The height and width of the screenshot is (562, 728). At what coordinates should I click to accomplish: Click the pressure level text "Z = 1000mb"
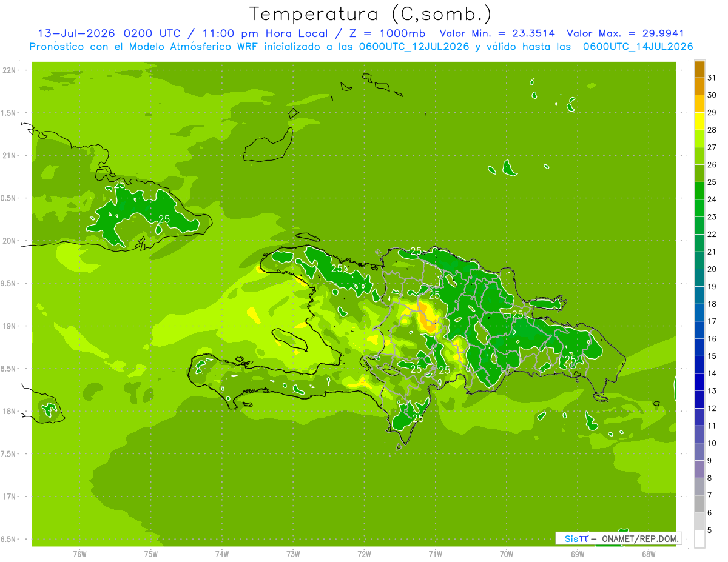pyautogui.click(x=386, y=33)
